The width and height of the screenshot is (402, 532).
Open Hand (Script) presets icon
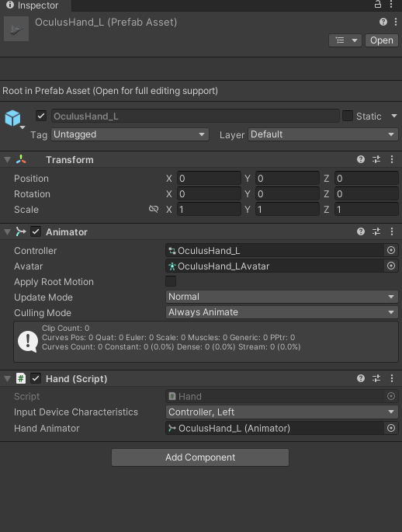[376, 378]
